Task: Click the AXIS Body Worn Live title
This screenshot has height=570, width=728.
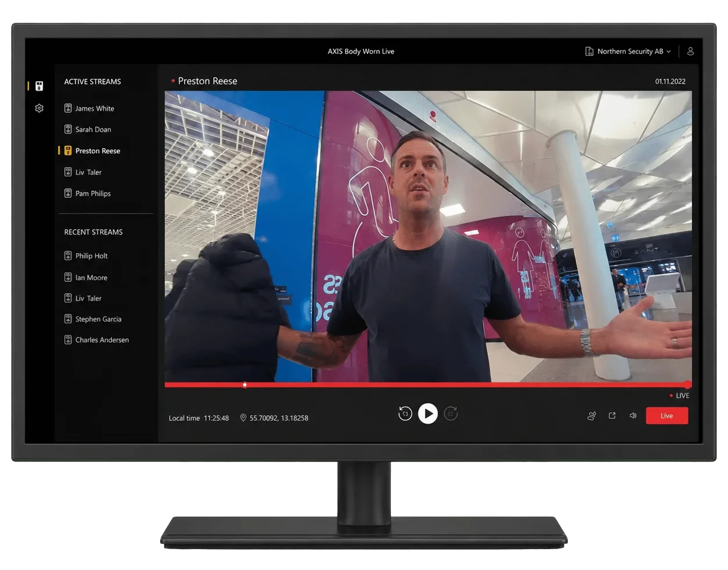Action: click(x=361, y=52)
